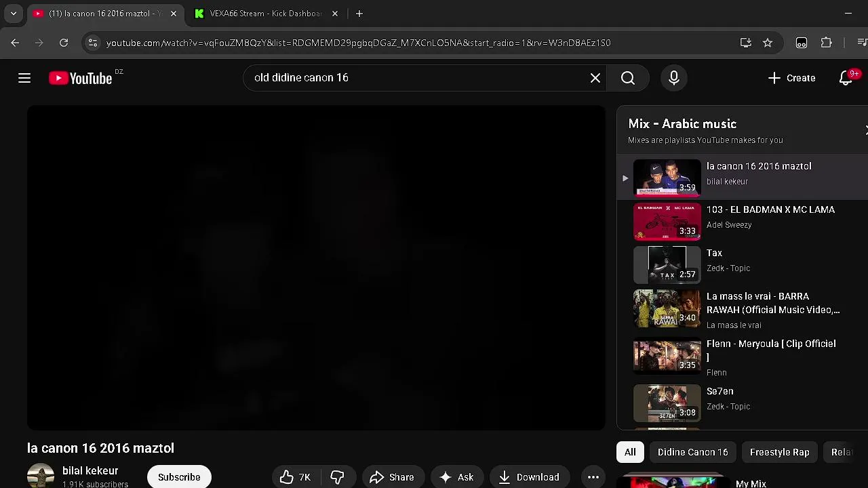This screenshot has width=868, height=488.
Task: Bookmark this page with star icon
Action: (768, 43)
